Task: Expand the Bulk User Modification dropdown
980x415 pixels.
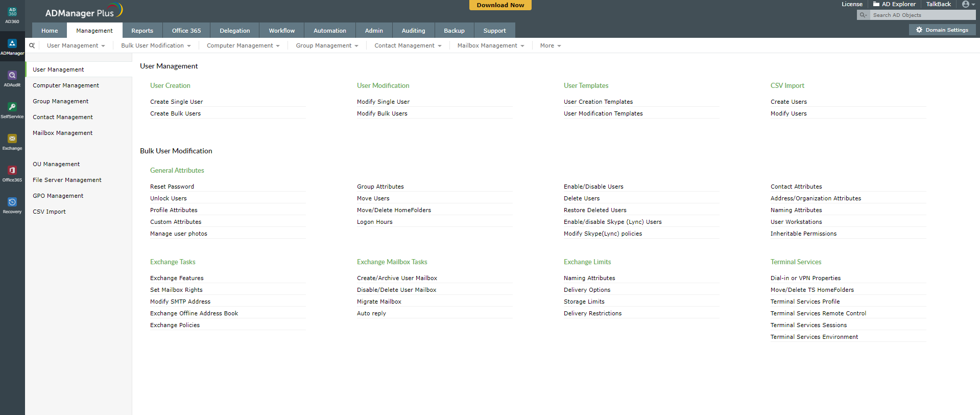Action: tap(156, 45)
